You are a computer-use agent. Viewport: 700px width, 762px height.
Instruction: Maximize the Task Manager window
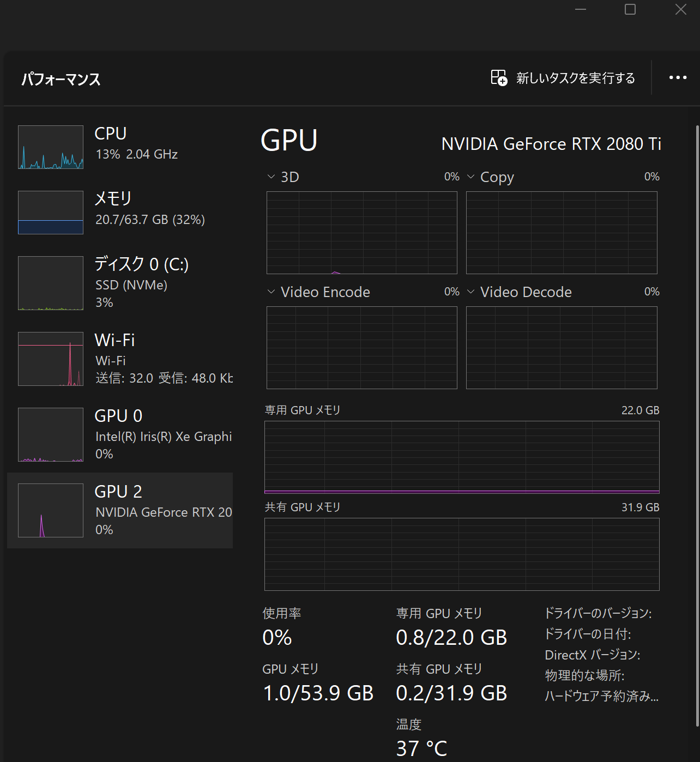[x=630, y=9]
